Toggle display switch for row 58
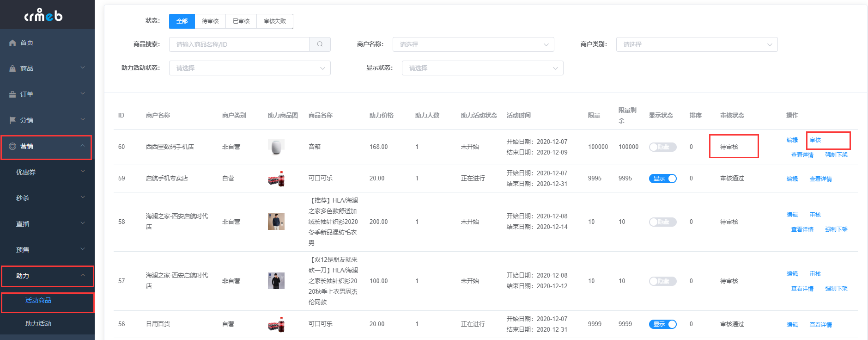Screen dimensions: 868x340 coord(662,222)
